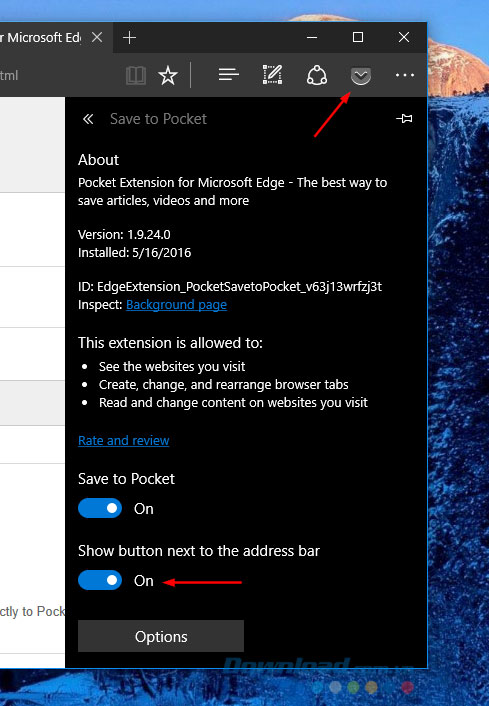
Task: Turn off the Save to Pocket toggle
Action: pos(100,508)
